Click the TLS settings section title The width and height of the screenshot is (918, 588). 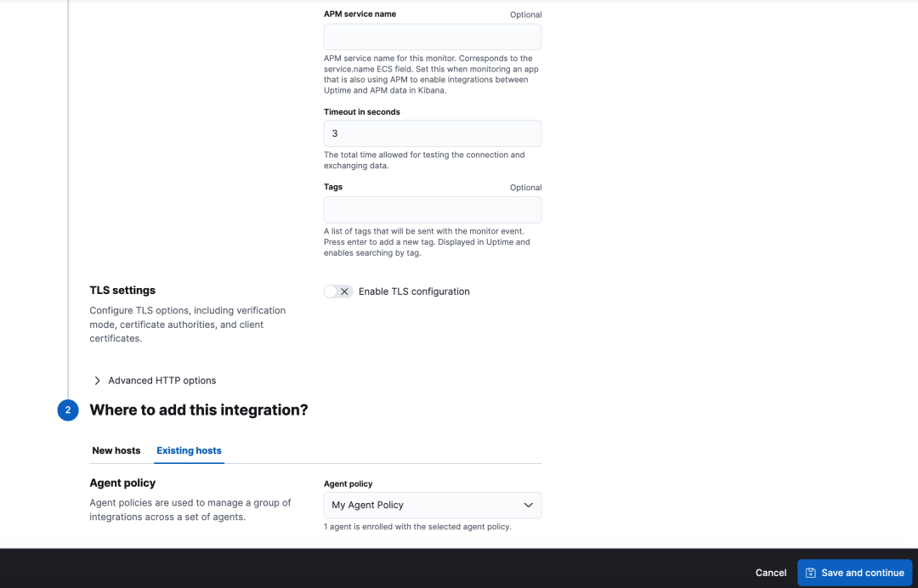click(x=122, y=291)
